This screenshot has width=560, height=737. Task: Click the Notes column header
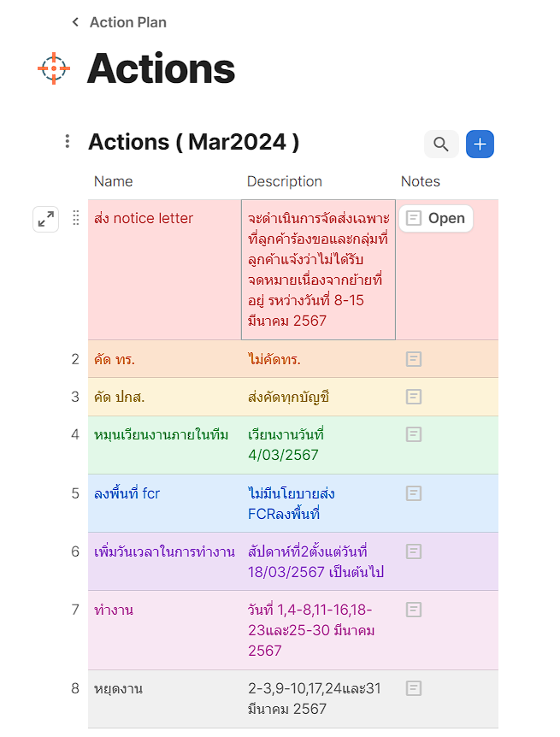421,181
